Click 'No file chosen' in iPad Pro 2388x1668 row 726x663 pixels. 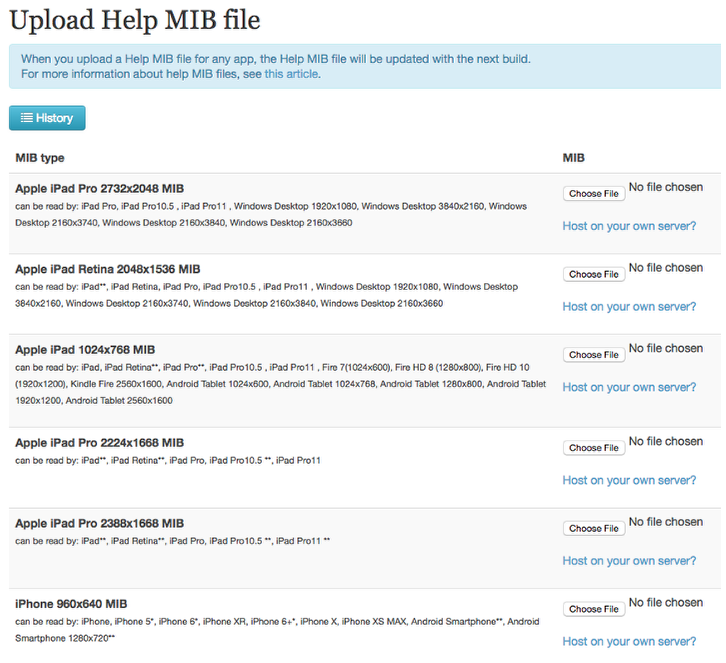(x=666, y=522)
